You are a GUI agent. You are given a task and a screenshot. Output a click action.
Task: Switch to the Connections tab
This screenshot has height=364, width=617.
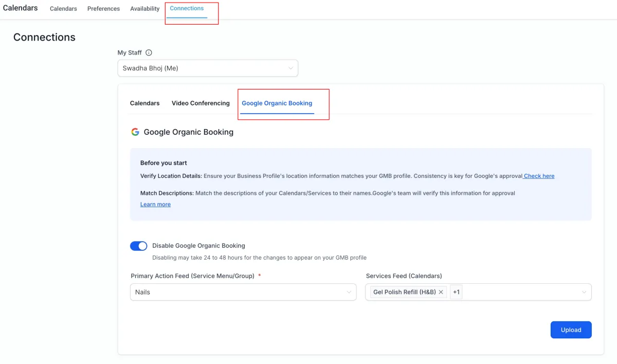coord(187,9)
